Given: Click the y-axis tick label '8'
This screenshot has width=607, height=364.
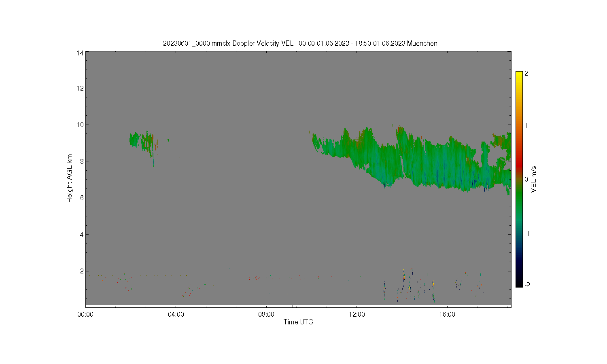Looking at the screenshot, I should coord(82,161).
